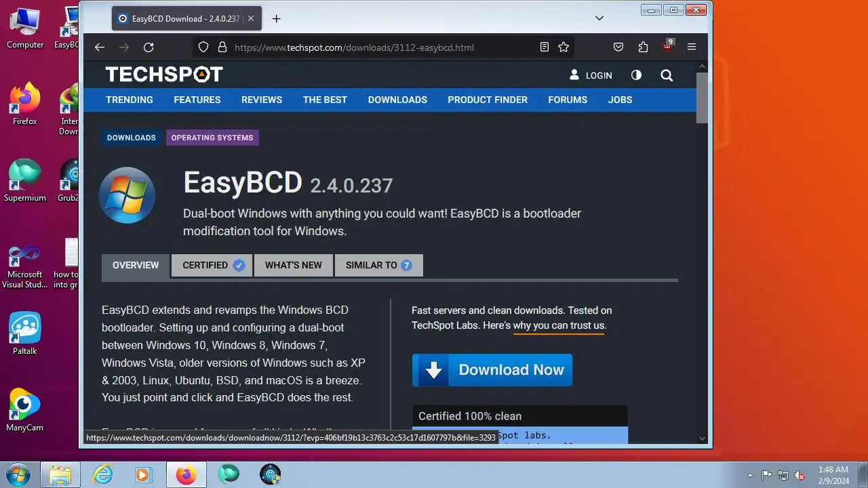
Task: Select the SIMILAR TO tab
Action: [x=378, y=265]
